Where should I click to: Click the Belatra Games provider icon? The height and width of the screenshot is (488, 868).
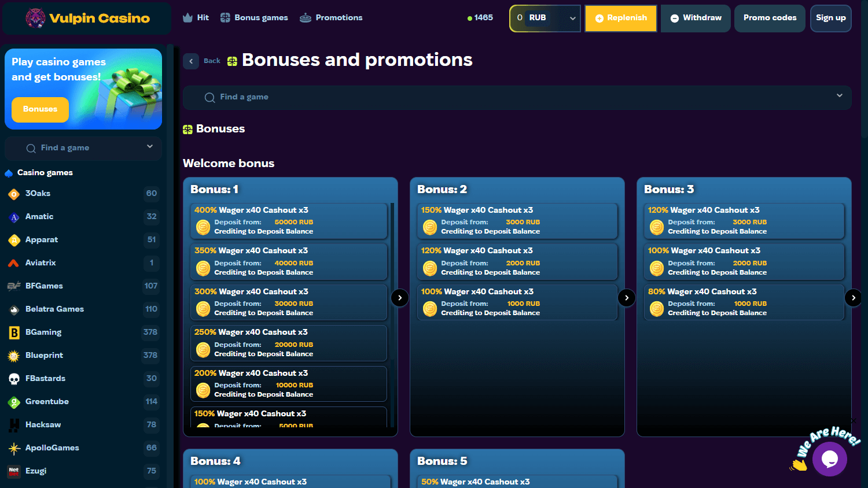(14, 309)
